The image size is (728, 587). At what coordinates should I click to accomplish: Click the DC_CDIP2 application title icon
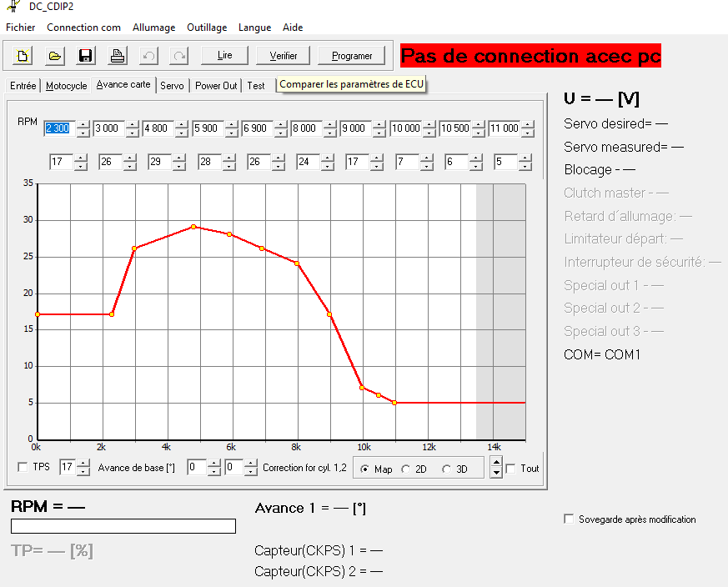(x=14, y=6)
